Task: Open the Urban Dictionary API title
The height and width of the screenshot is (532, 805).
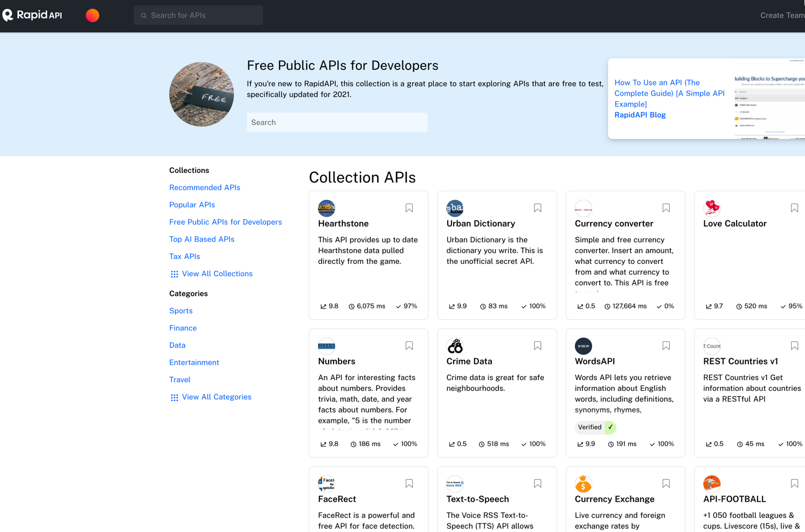Action: coord(481,223)
